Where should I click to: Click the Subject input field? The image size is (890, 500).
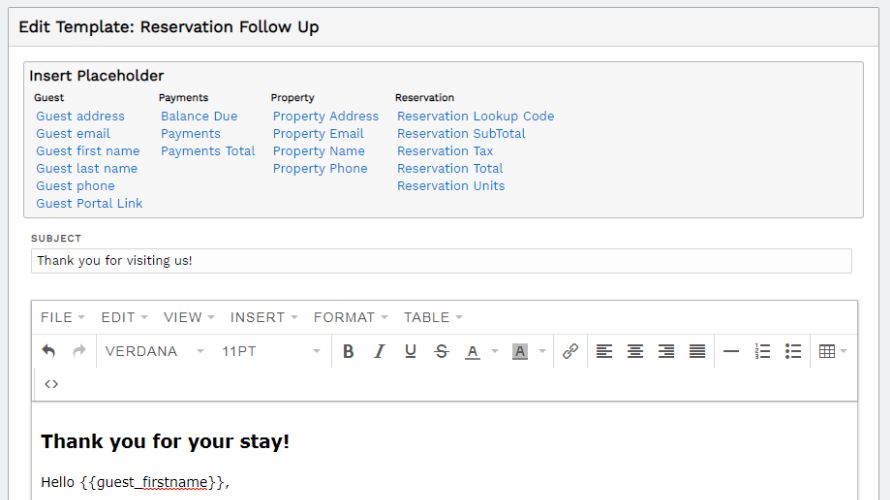pos(441,261)
